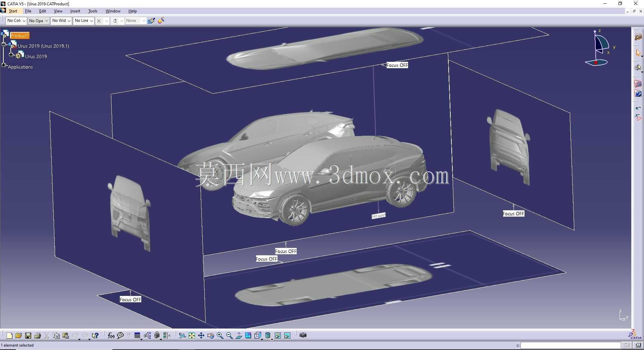The width and height of the screenshot is (644, 350).
Task: Save the product with the floppy icon
Action: click(x=28, y=335)
